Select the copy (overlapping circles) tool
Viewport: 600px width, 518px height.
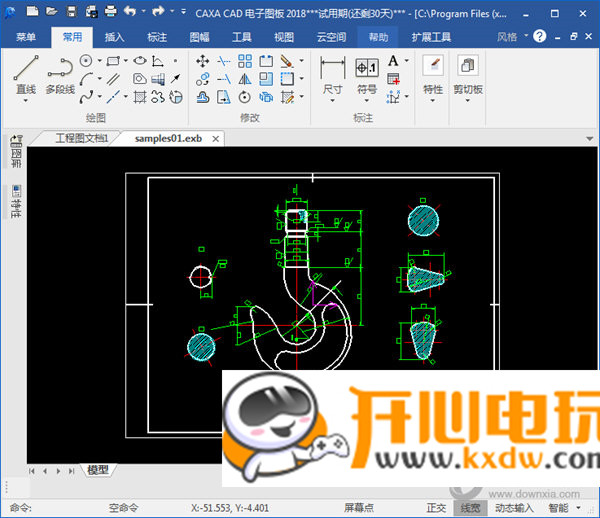click(202, 79)
